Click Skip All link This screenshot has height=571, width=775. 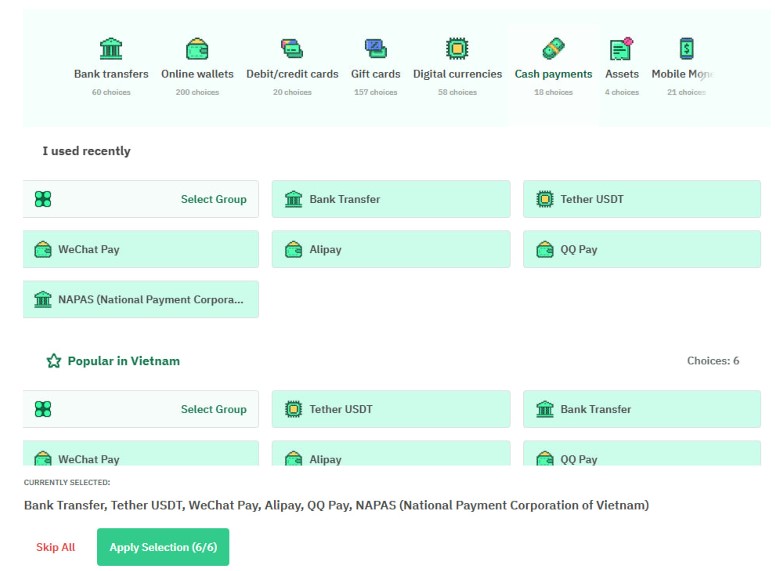pyautogui.click(x=55, y=547)
